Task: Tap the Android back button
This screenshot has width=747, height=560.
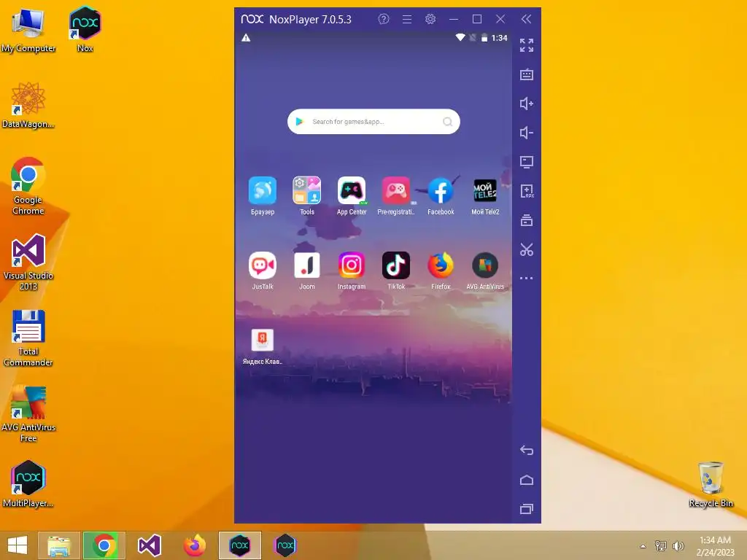Action: 527,451
